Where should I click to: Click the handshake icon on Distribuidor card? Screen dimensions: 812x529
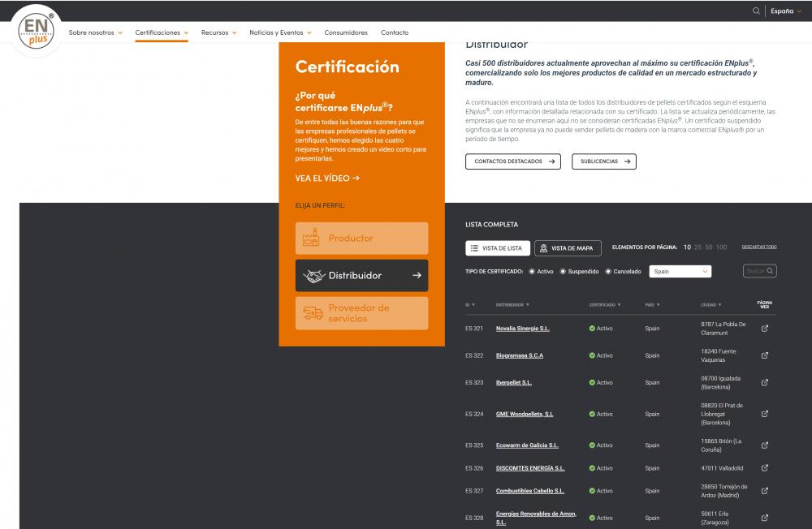pos(313,275)
